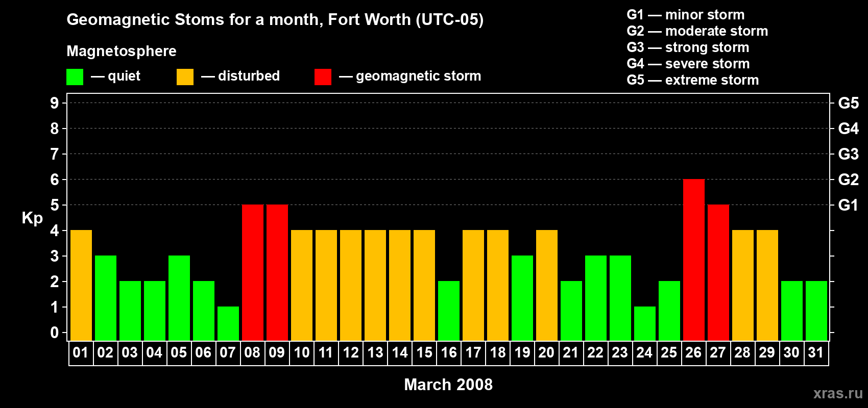Click the red bar for March 27
This screenshot has width=868, height=408.
[718, 273]
